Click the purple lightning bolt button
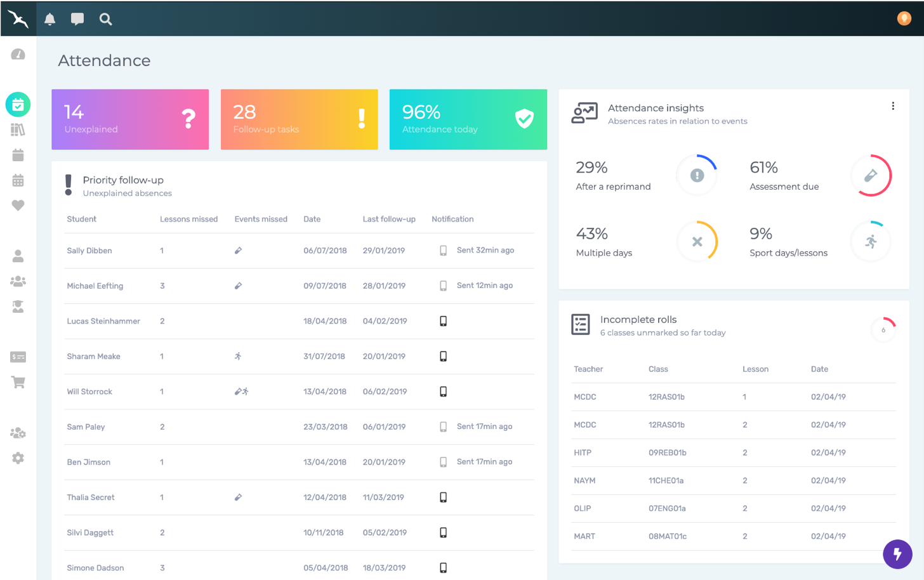924x580 pixels. (897, 554)
